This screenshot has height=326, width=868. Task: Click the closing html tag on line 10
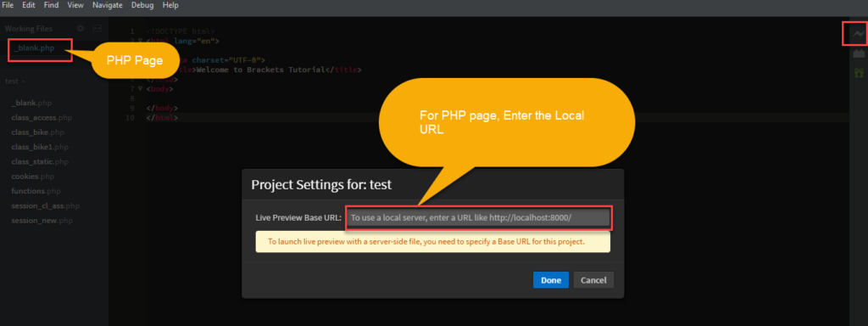pos(162,117)
